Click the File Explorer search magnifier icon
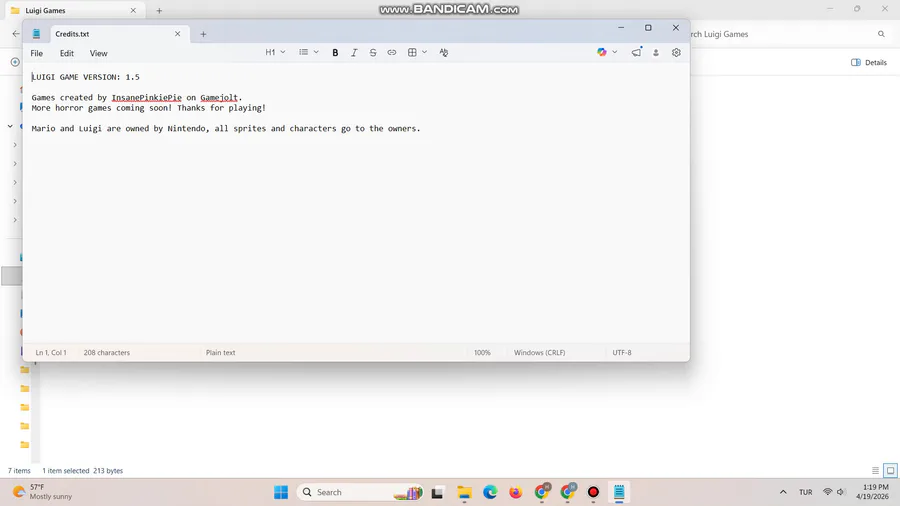 (881, 34)
